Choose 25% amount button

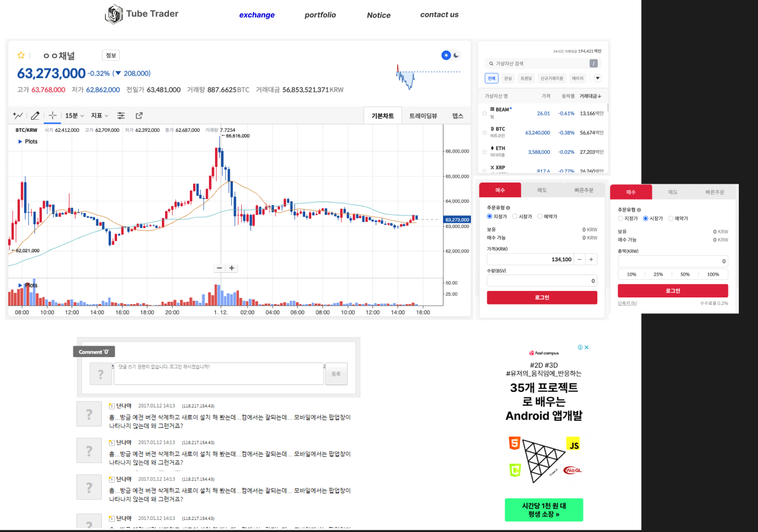(x=658, y=274)
